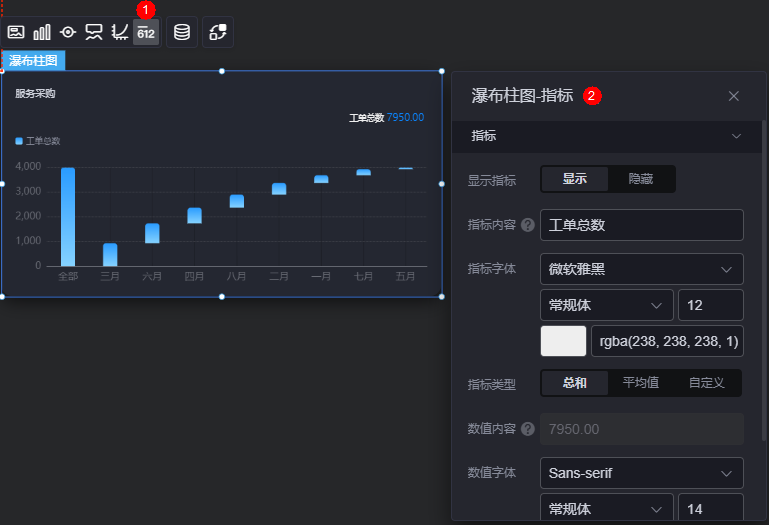Click the 六月 waterfall bar
The image size is (769, 525).
point(152,233)
